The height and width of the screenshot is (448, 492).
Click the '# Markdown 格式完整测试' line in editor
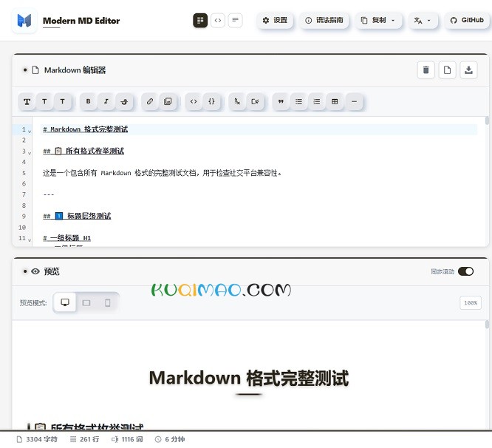pyautogui.click(x=86, y=129)
